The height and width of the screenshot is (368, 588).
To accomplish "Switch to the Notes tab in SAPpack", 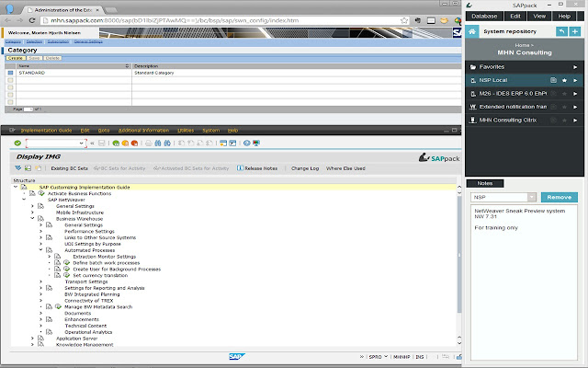I will [x=485, y=183].
